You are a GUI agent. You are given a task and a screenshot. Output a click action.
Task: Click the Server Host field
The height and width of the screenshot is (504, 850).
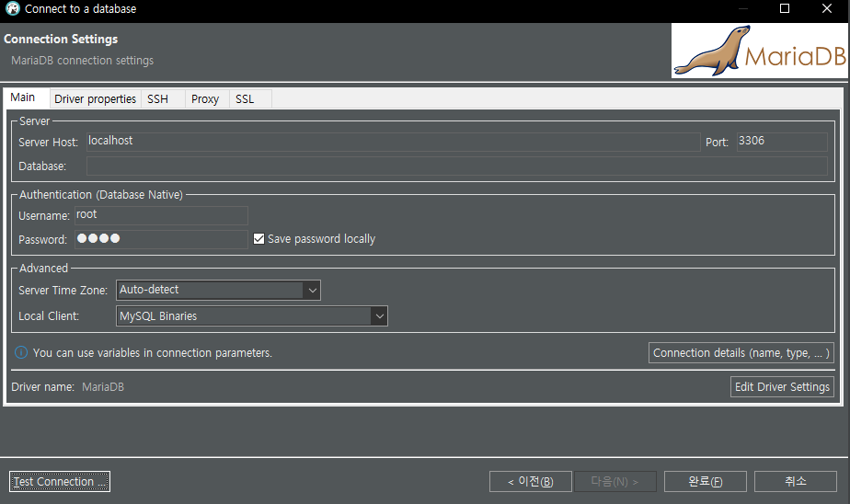click(393, 142)
